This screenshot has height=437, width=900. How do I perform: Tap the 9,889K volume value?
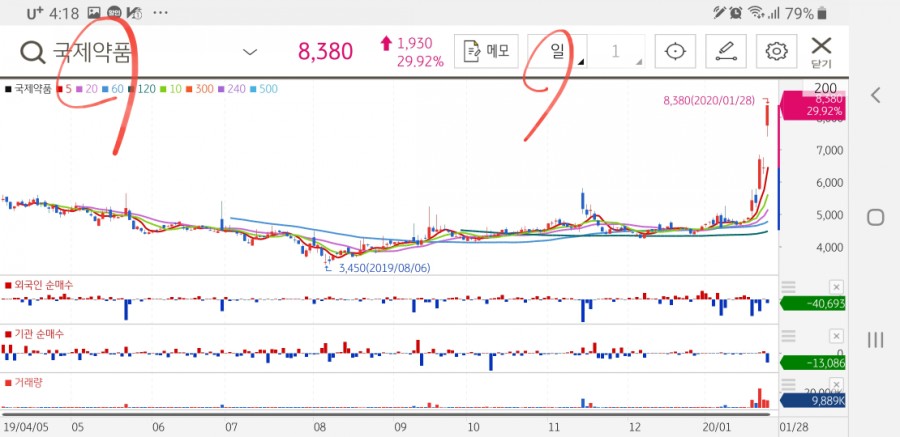coord(813,401)
